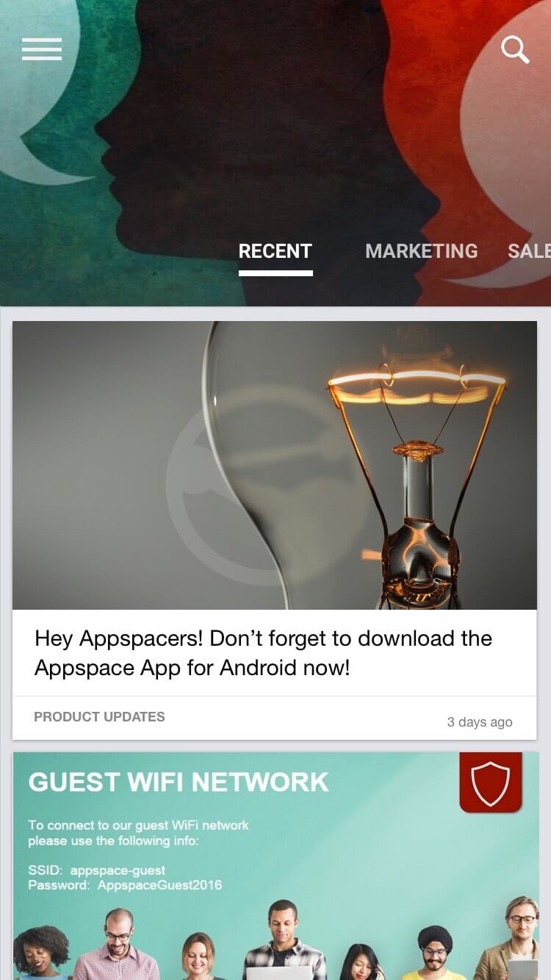Tap the white underline beneath RECENT
Viewport: 551px width, 980px height.
point(275,273)
